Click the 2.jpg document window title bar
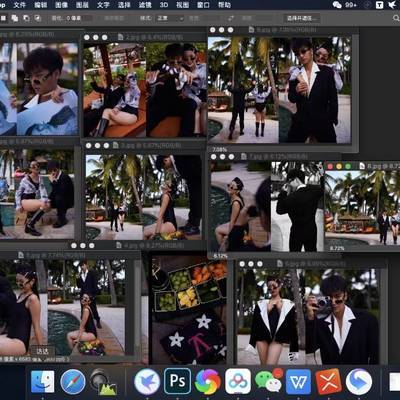400x400 pixels. (x=144, y=37)
